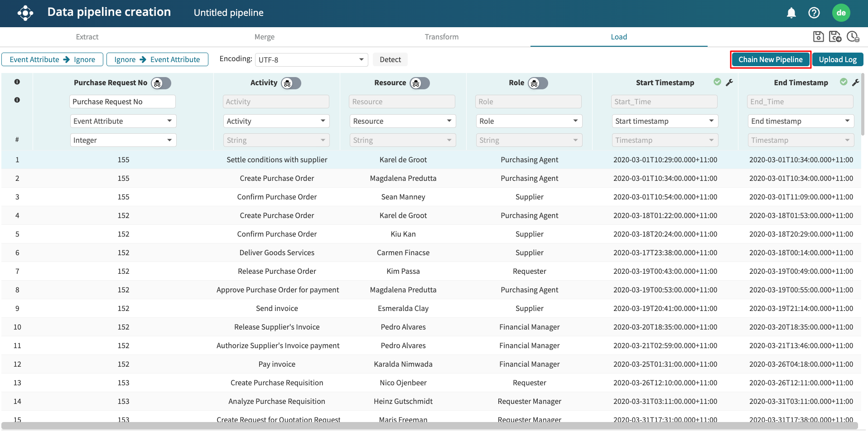Click the Detect encoding button

pos(390,60)
